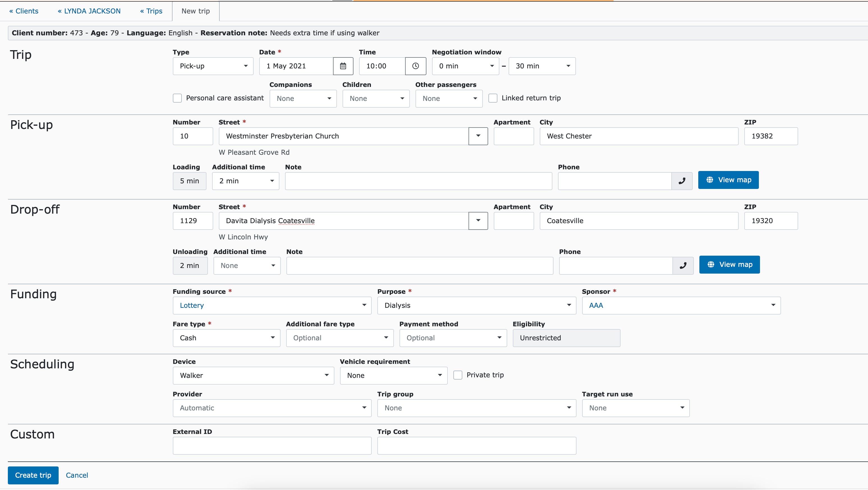The height and width of the screenshot is (490, 868).
Task: Expand the Device dropdown showing Walker
Action: pos(253,376)
